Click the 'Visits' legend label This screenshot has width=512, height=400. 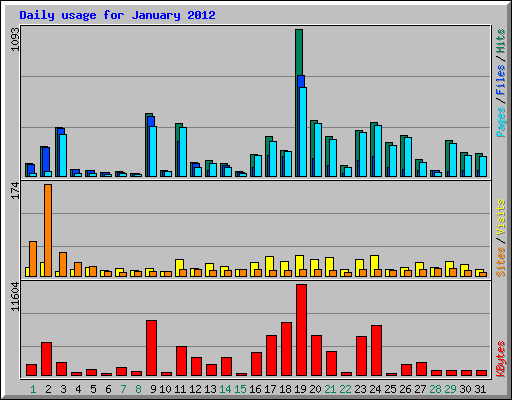coord(501,218)
